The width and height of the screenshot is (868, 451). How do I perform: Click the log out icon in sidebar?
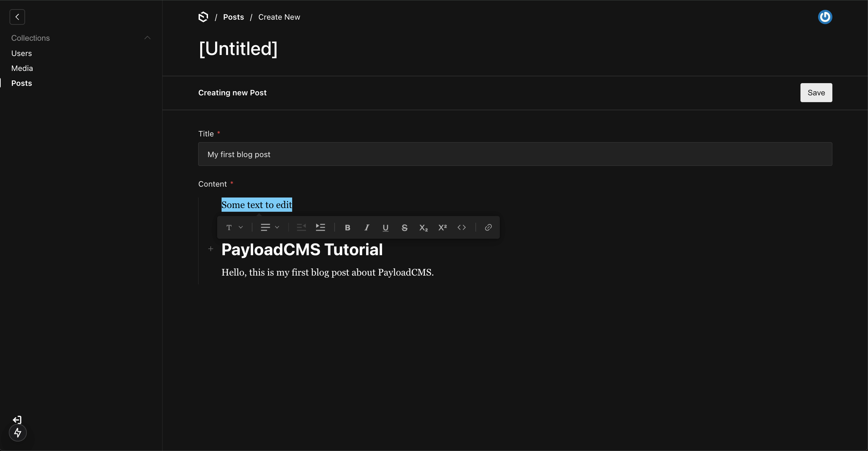17,420
